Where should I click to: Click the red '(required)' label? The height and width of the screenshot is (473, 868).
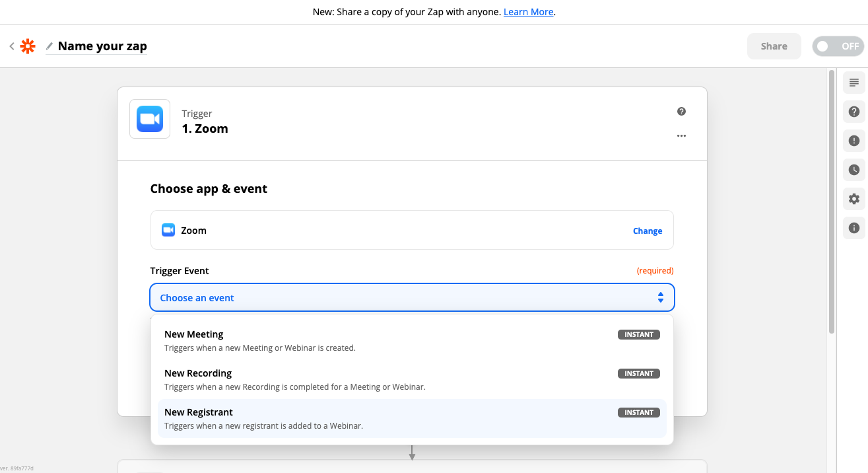pyautogui.click(x=655, y=271)
